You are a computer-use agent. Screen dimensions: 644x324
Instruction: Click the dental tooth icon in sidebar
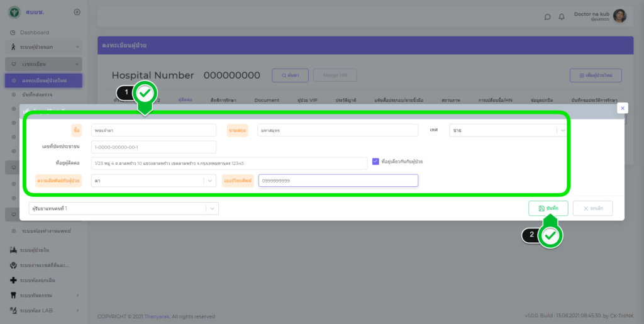[13, 295]
